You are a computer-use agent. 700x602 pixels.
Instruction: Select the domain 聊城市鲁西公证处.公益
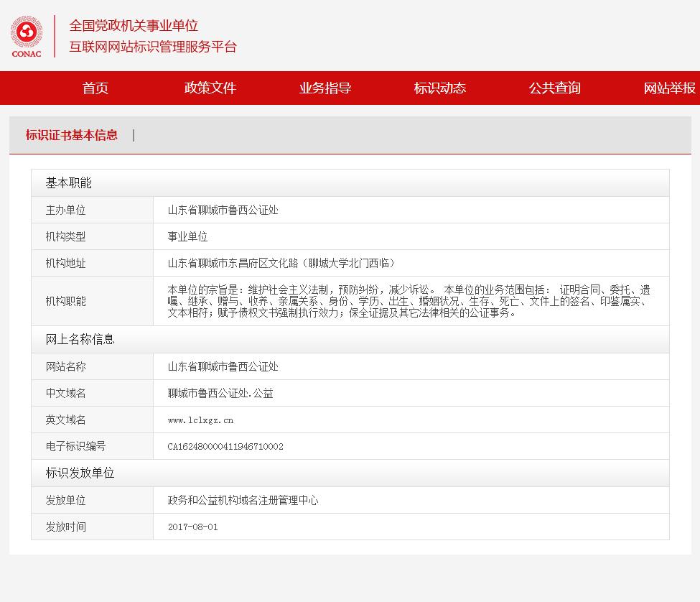tap(220, 393)
